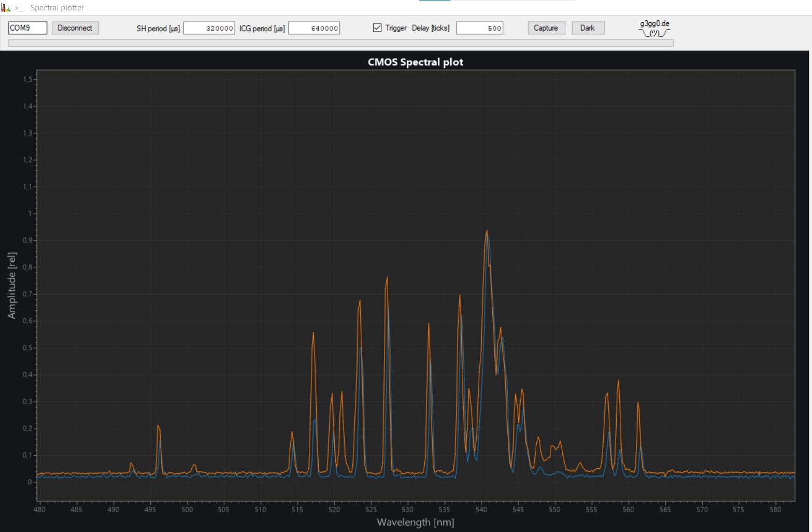Viewport: 812px width, 532px height.
Task: Click the 1,5 tick on amplitude axis
Action: [27, 79]
